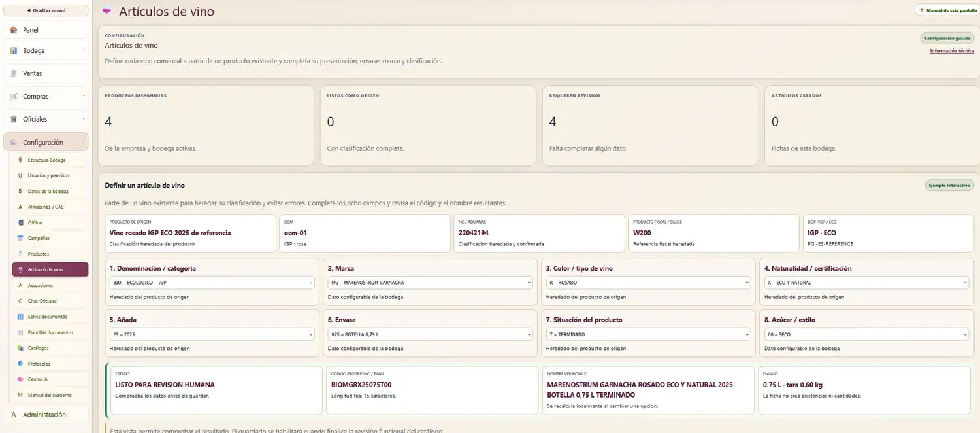980x433 pixels.
Task: Open the Información técnica link
Action: pos(952,51)
